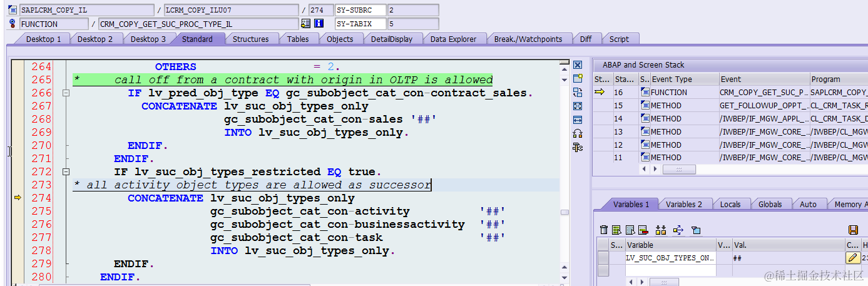
Task: Open the Structures tab
Action: pyautogui.click(x=250, y=39)
